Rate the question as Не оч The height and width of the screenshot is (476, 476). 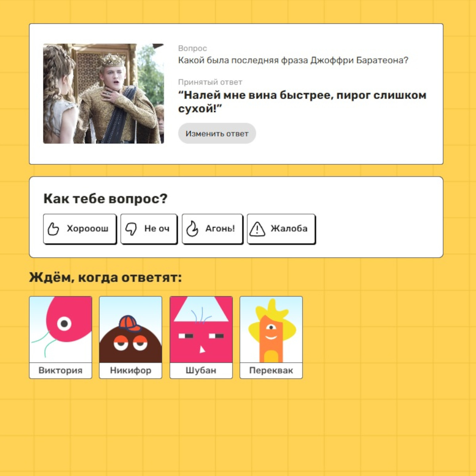point(149,228)
